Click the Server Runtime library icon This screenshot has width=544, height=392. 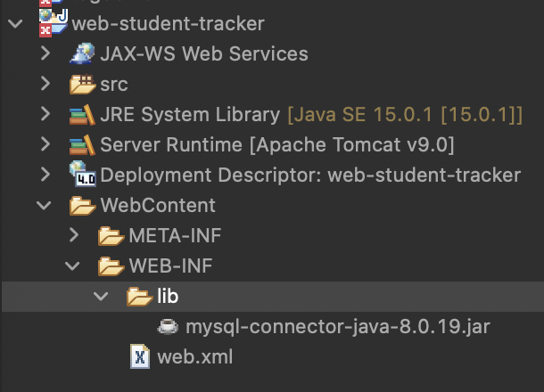click(x=82, y=144)
